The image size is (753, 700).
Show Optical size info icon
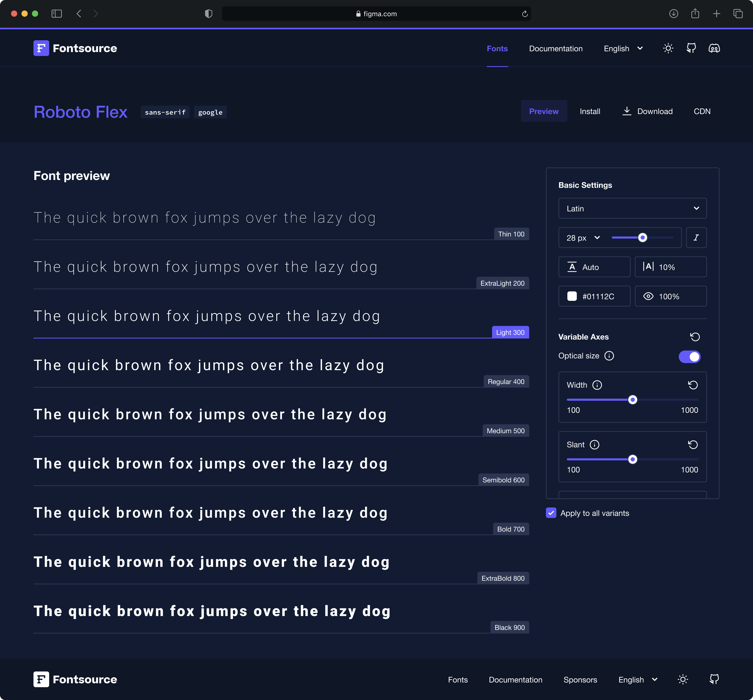pos(609,356)
